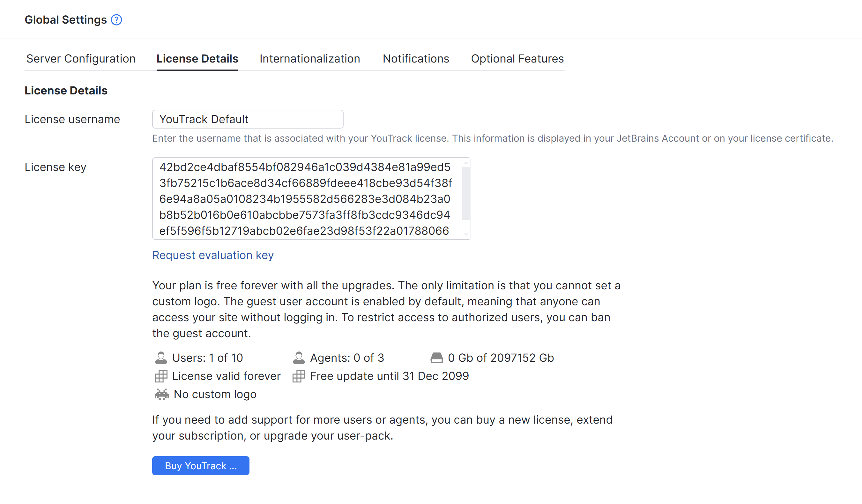Click the No custom logo invader icon
The image size is (862, 504).
[161, 394]
